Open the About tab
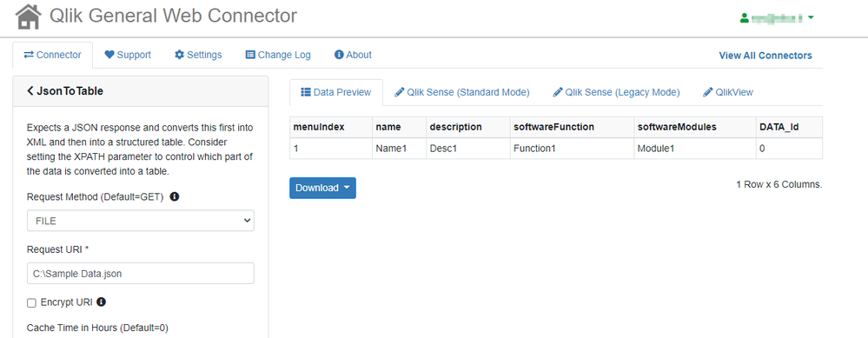This screenshot has height=338, width=868. pos(353,55)
